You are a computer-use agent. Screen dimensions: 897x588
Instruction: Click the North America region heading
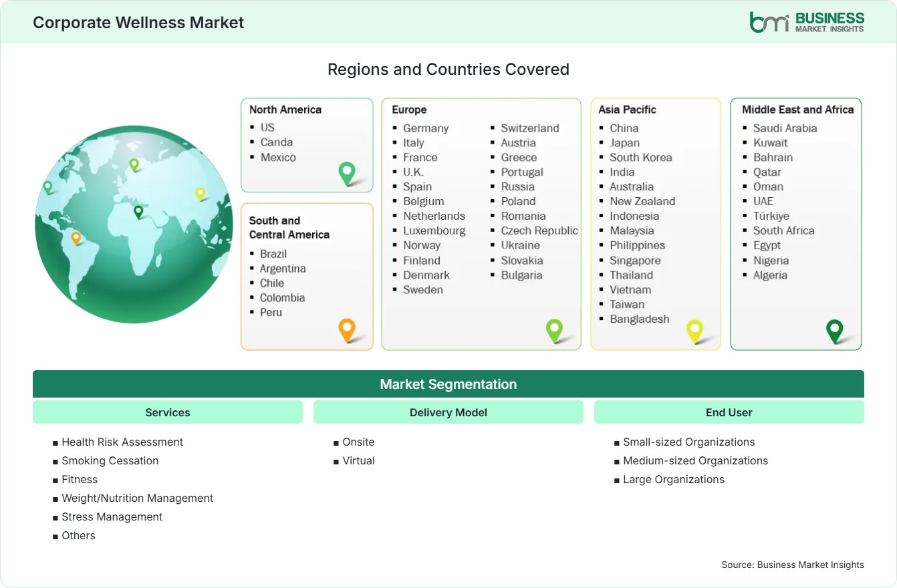point(285,110)
